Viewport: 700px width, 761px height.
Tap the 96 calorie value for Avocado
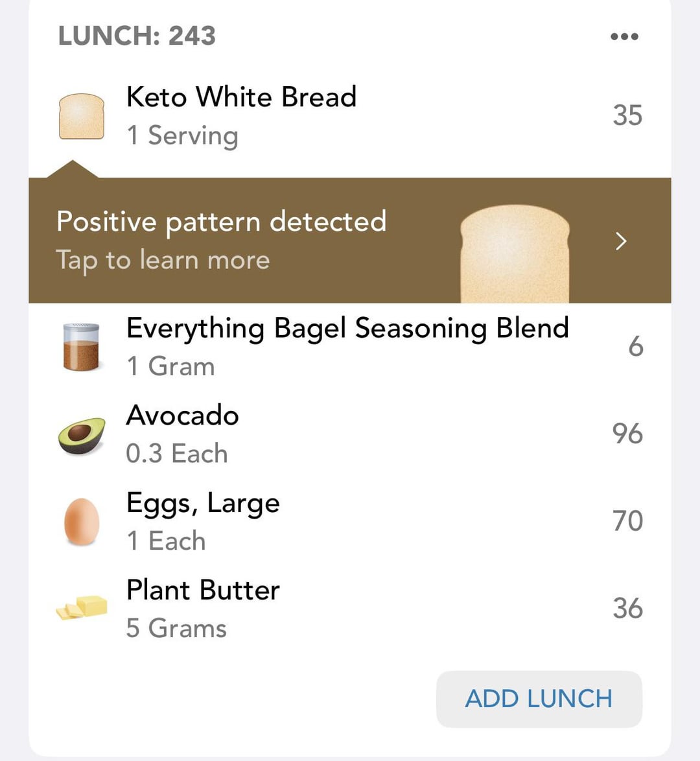[x=627, y=434]
